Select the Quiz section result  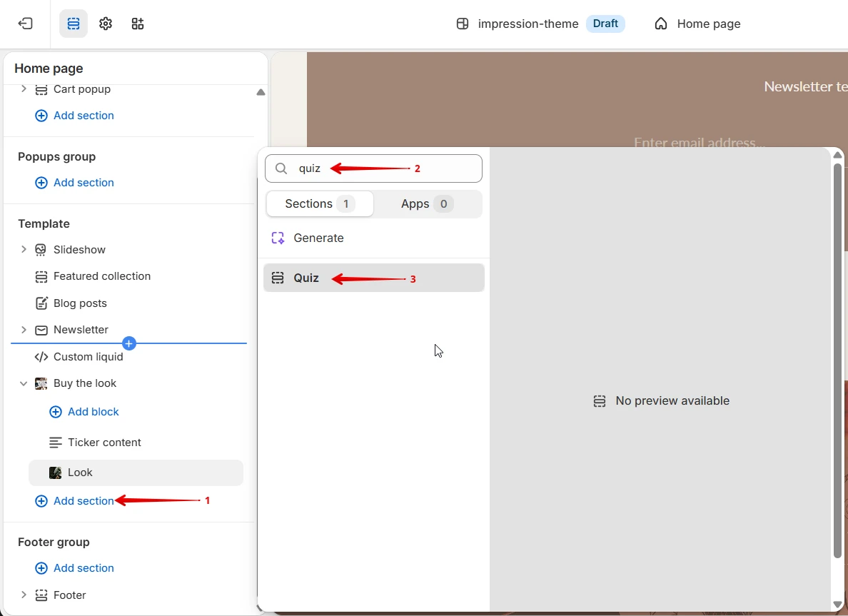click(374, 278)
